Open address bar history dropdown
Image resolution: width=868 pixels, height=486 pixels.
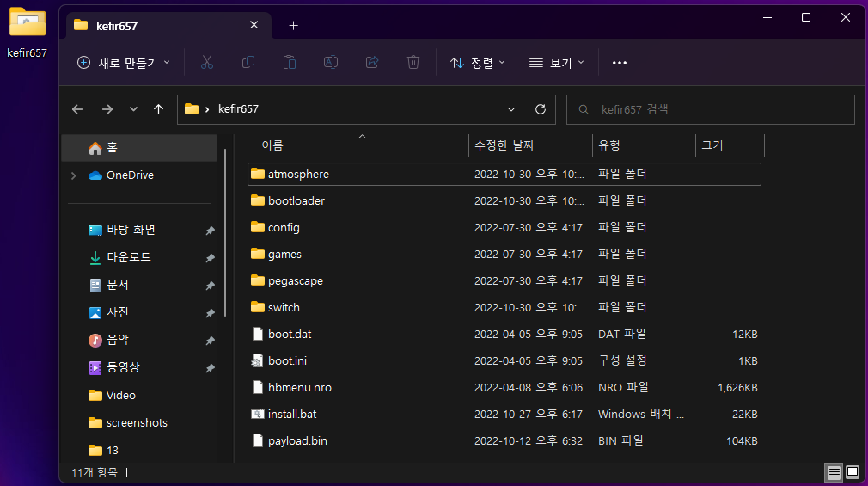click(x=511, y=109)
